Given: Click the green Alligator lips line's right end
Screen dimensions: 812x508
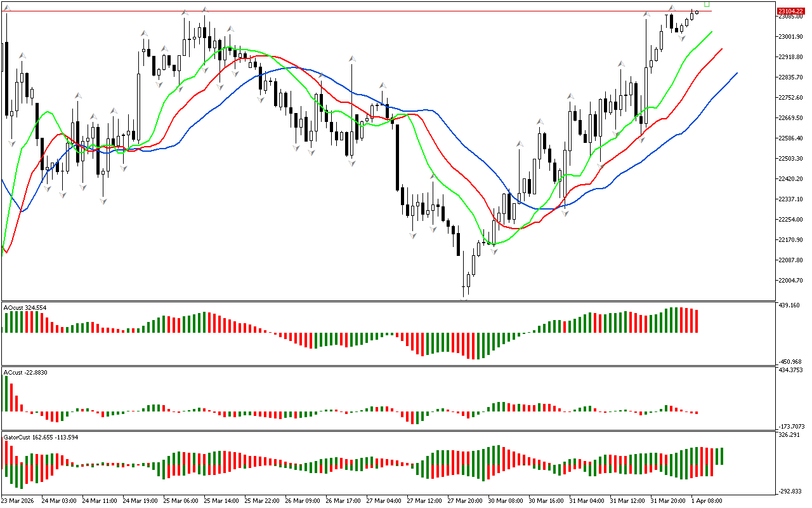Looking at the screenshot, I should coord(710,32).
